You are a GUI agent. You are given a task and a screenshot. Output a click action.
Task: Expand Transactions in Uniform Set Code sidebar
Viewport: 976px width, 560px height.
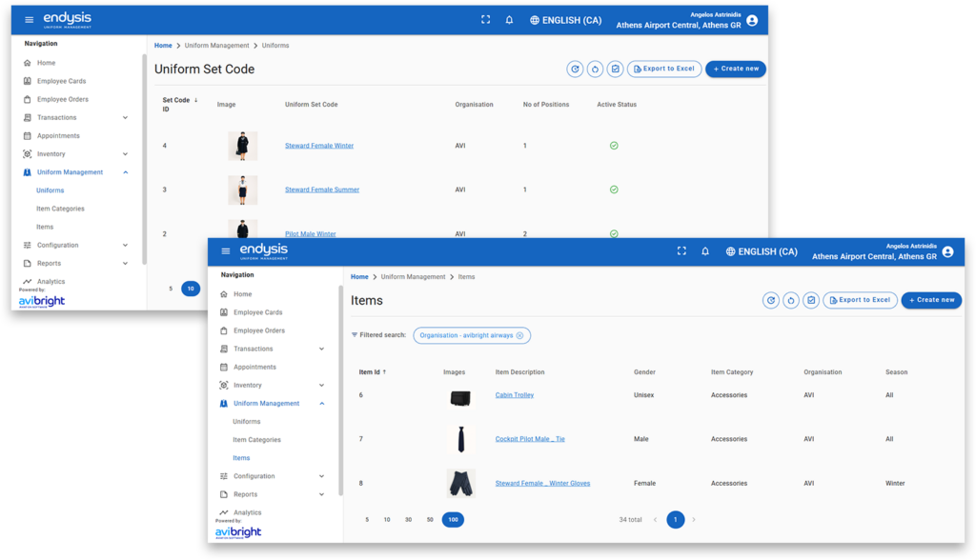pyautogui.click(x=125, y=117)
